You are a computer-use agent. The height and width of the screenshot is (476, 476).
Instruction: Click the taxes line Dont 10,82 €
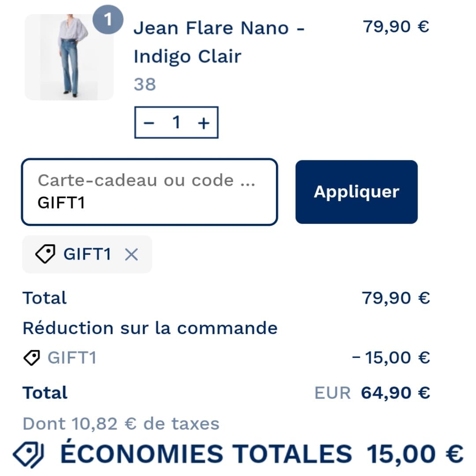click(122, 423)
